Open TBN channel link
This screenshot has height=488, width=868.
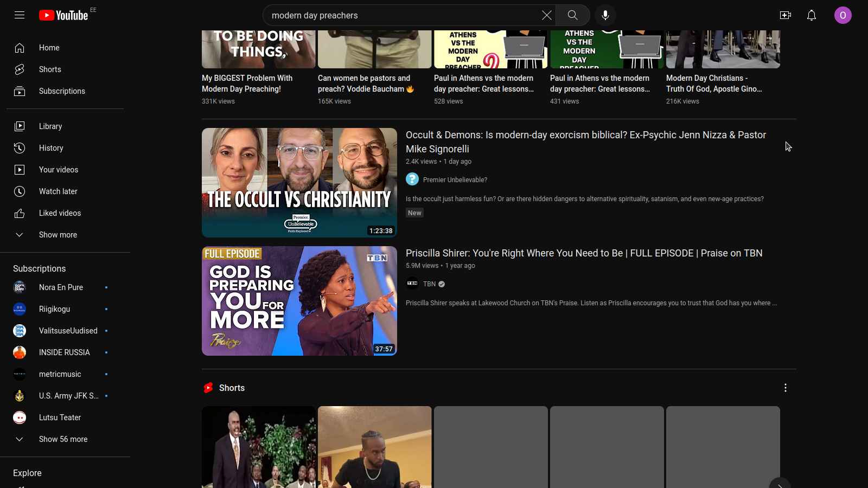429,284
